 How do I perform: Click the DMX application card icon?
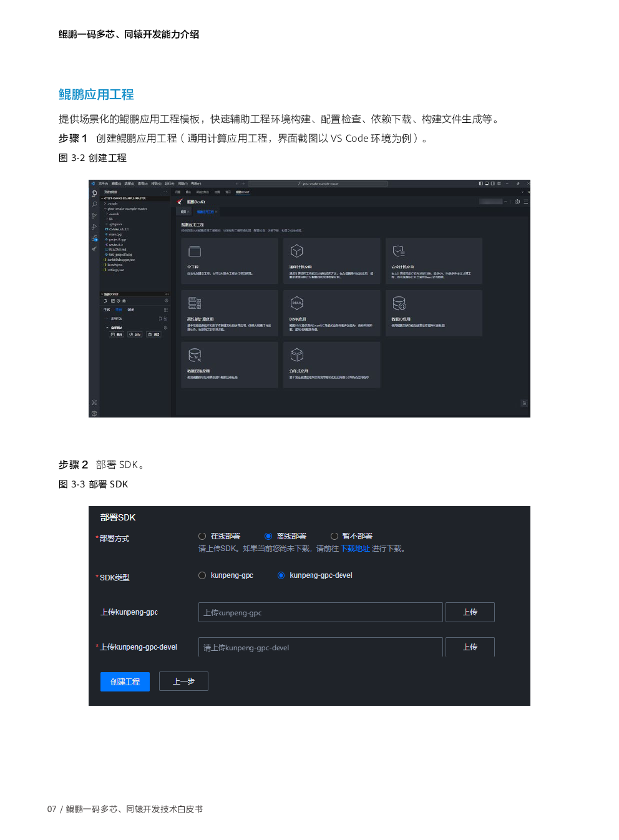pyautogui.click(x=296, y=303)
